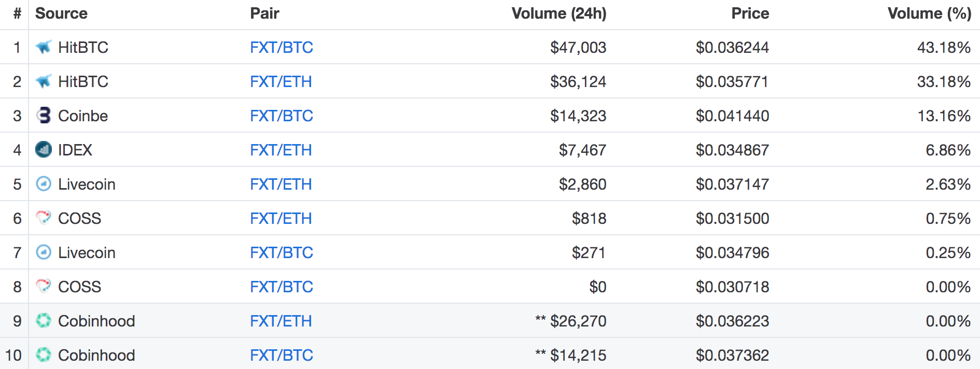Open the FXT/BTC pair link for HitBTC

click(281, 47)
